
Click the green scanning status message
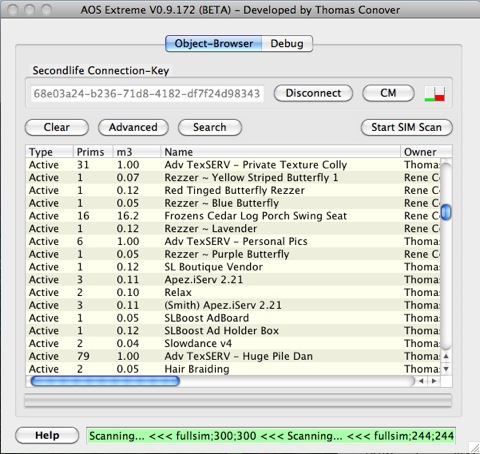(x=271, y=436)
